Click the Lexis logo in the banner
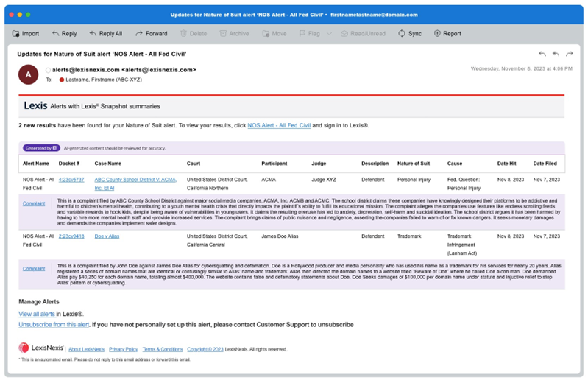The height and width of the screenshot is (383, 588). point(35,105)
